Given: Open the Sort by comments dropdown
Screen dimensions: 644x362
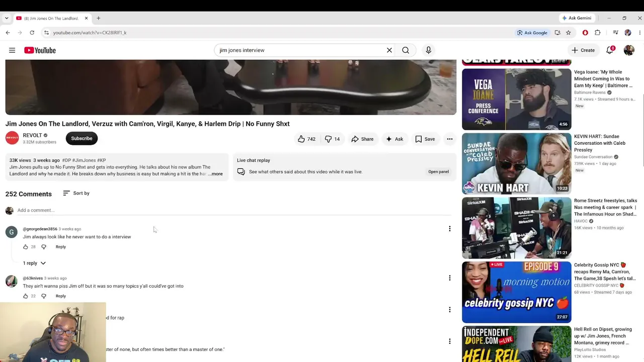Looking at the screenshot, I should pos(76,193).
